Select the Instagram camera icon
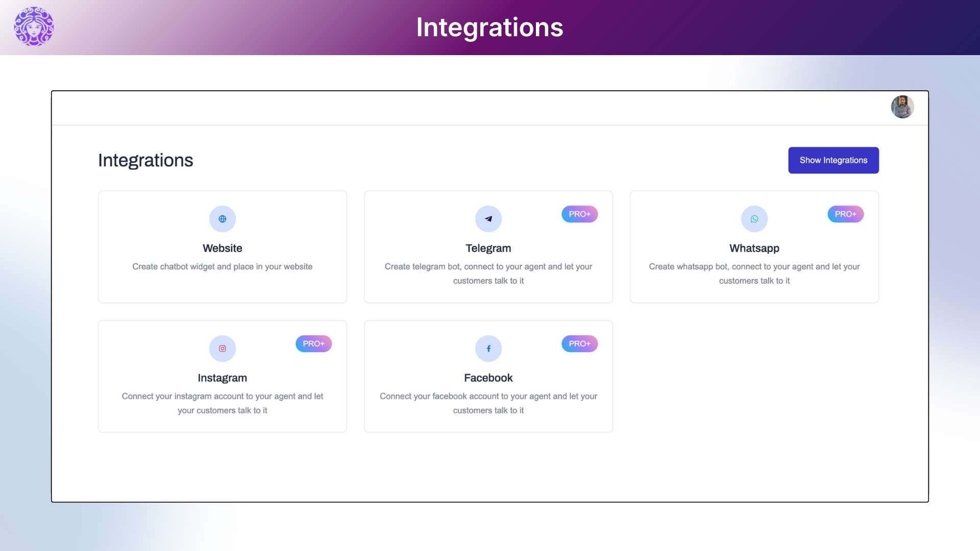This screenshot has width=980, height=551. coord(222,348)
